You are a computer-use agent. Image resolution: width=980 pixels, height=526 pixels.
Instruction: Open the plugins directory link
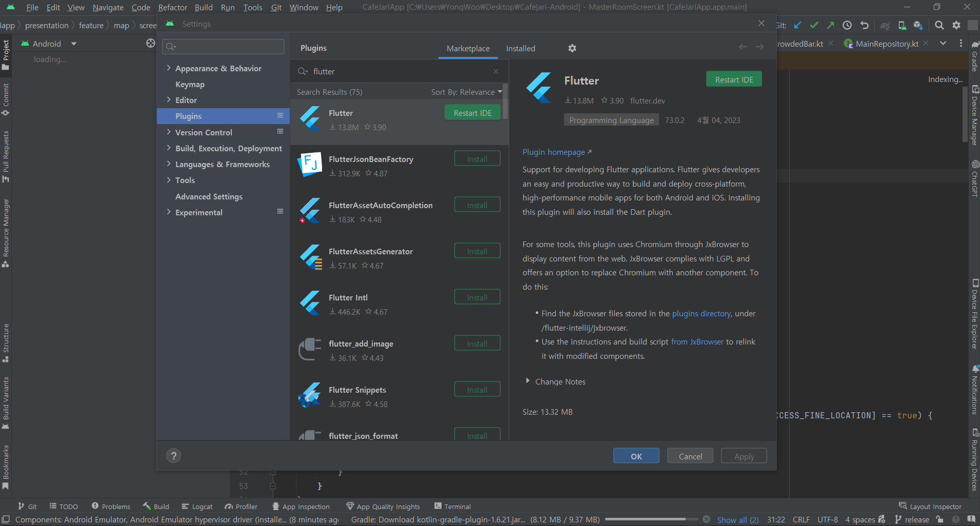tap(701, 314)
